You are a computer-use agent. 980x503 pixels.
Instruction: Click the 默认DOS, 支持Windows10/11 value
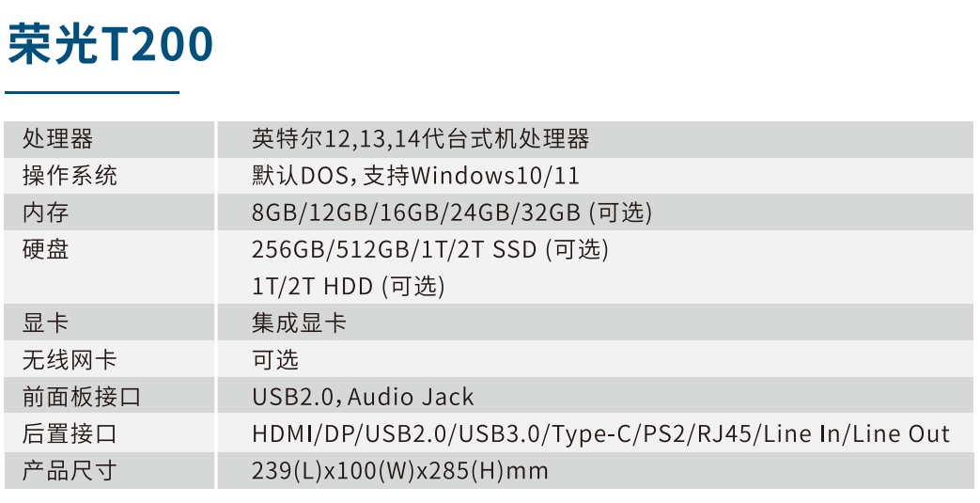click(x=415, y=176)
